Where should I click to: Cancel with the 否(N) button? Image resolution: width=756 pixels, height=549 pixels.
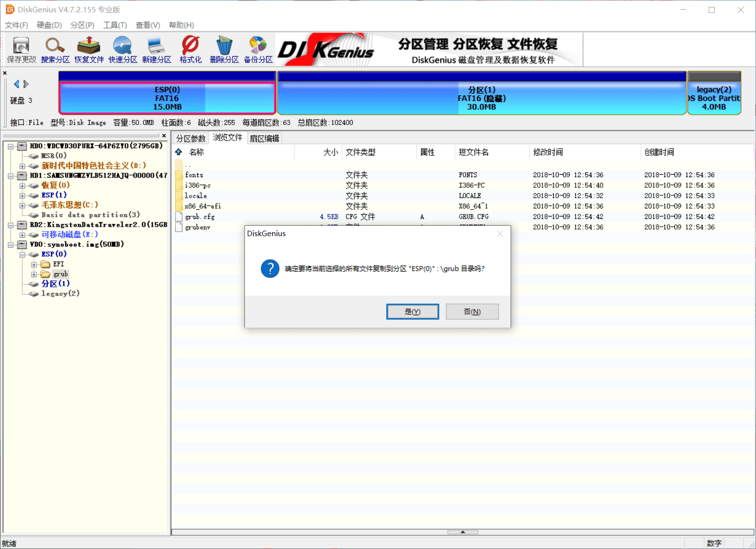[472, 311]
